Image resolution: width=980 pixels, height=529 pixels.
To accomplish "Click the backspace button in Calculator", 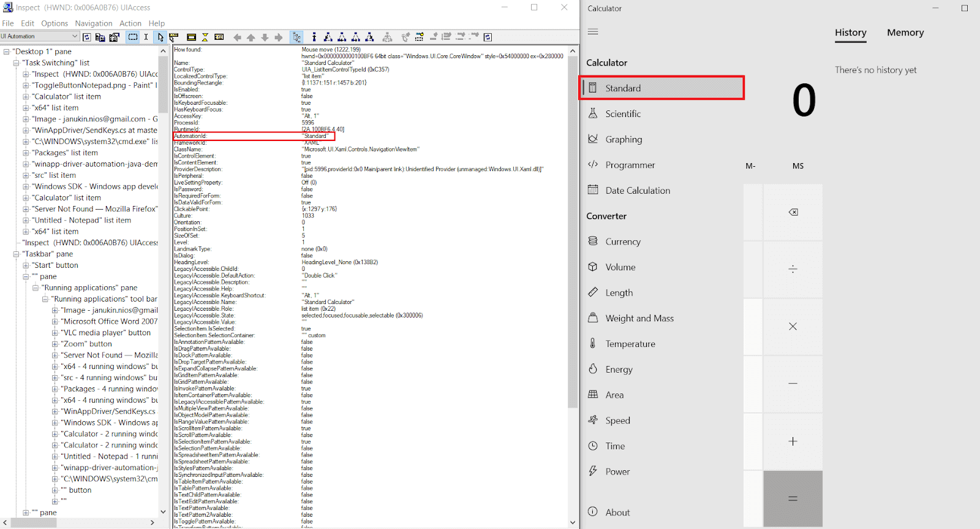I will (x=793, y=212).
